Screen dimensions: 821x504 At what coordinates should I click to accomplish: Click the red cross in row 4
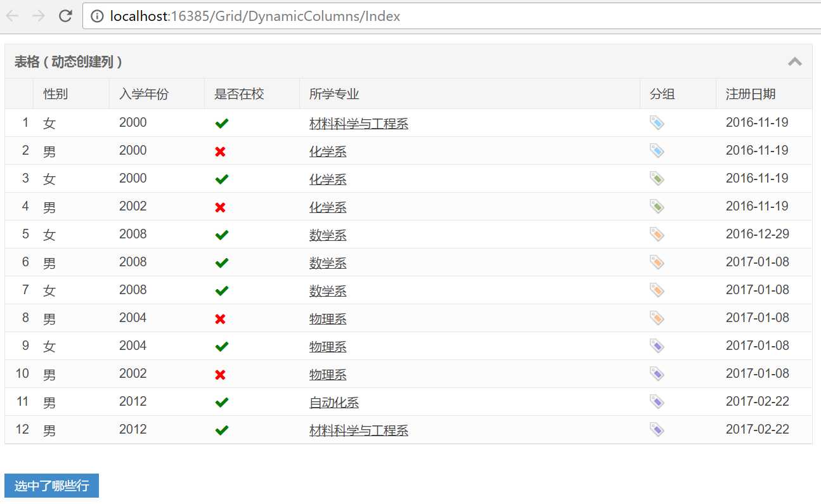click(221, 207)
